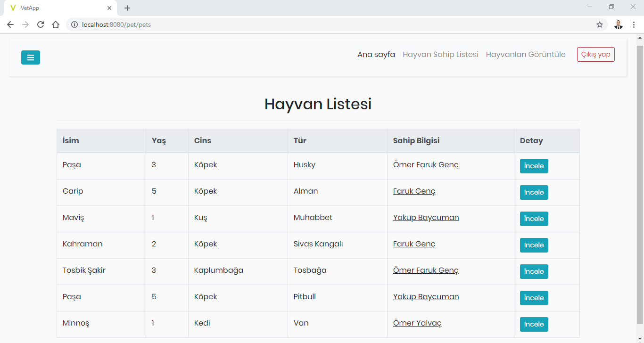644x343 pixels.
Task: Navigate to Ana sayfa
Action: tap(376, 55)
